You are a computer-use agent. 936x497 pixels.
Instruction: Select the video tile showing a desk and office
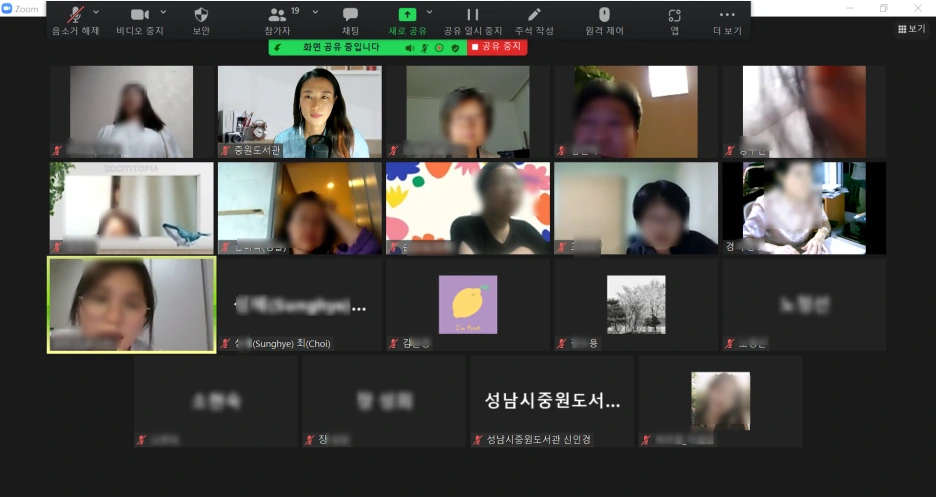pyautogui.click(x=805, y=208)
